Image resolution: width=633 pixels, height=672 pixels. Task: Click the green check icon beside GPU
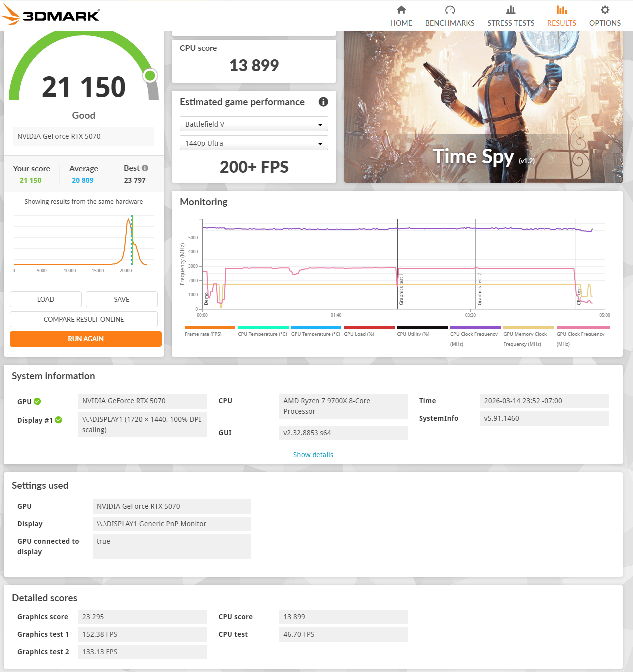37,401
